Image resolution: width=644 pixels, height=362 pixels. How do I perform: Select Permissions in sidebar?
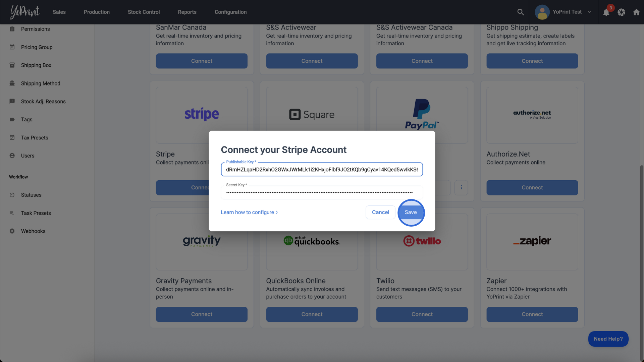click(x=35, y=29)
